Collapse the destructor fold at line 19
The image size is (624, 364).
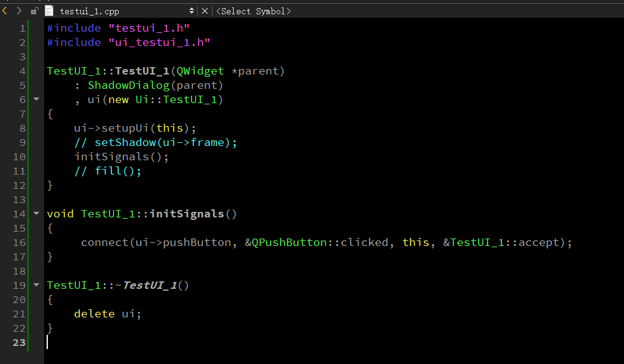36,285
